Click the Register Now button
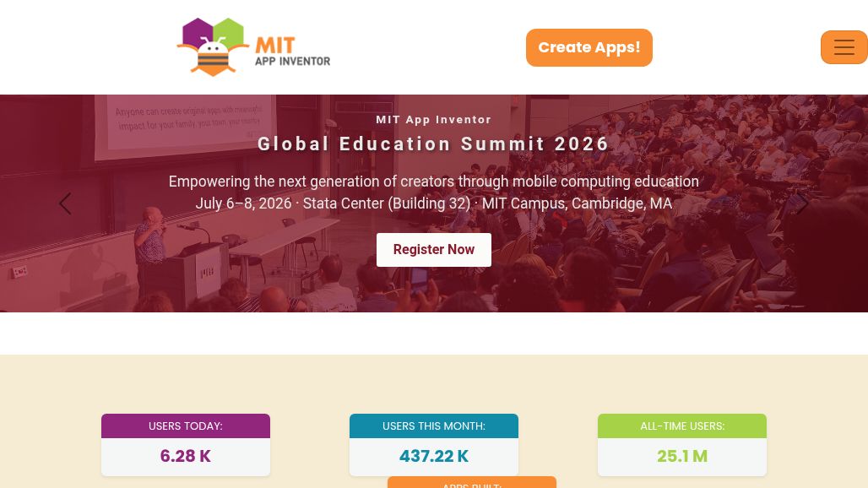The image size is (868, 488). (x=433, y=250)
